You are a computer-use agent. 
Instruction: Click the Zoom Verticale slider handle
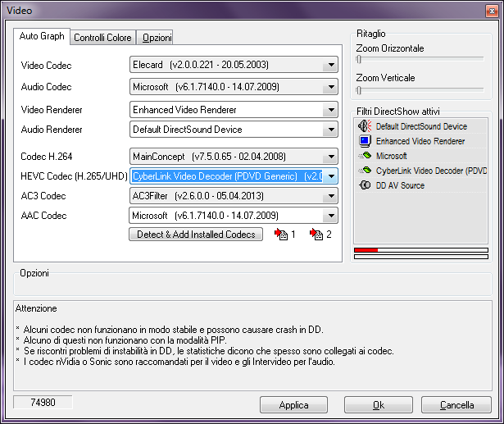point(359,90)
